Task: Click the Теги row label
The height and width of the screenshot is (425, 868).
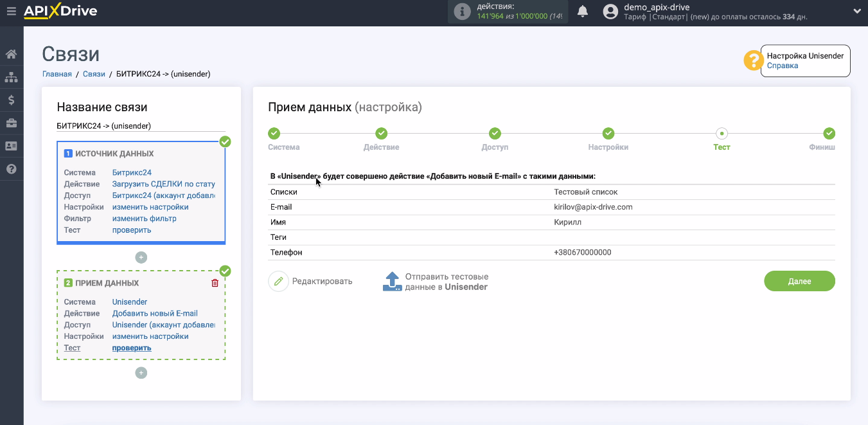Action: tap(278, 237)
